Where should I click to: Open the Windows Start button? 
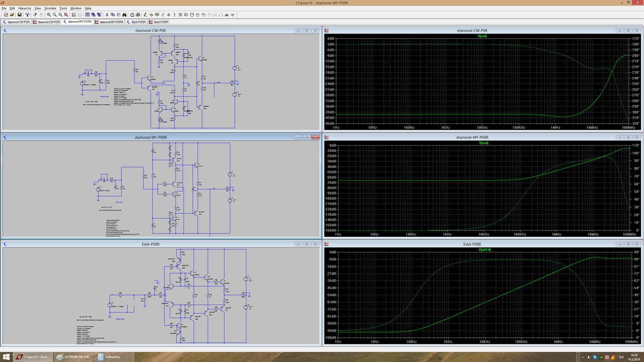point(7,356)
